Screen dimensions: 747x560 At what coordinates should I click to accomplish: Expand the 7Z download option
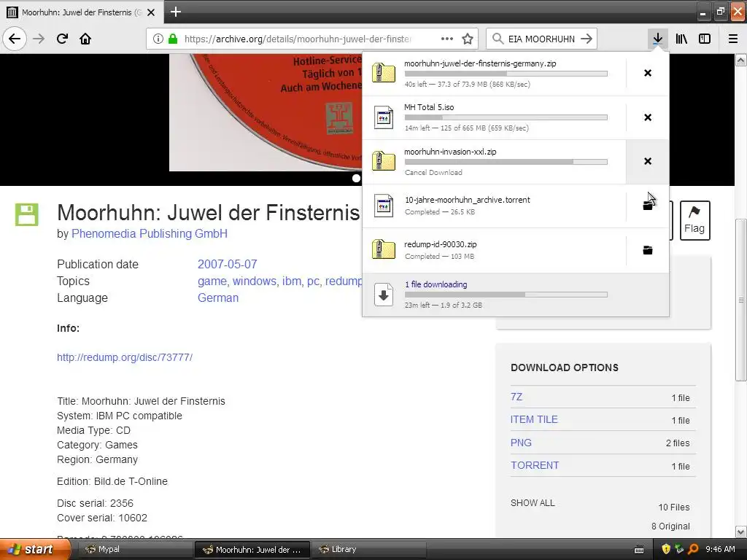click(516, 397)
